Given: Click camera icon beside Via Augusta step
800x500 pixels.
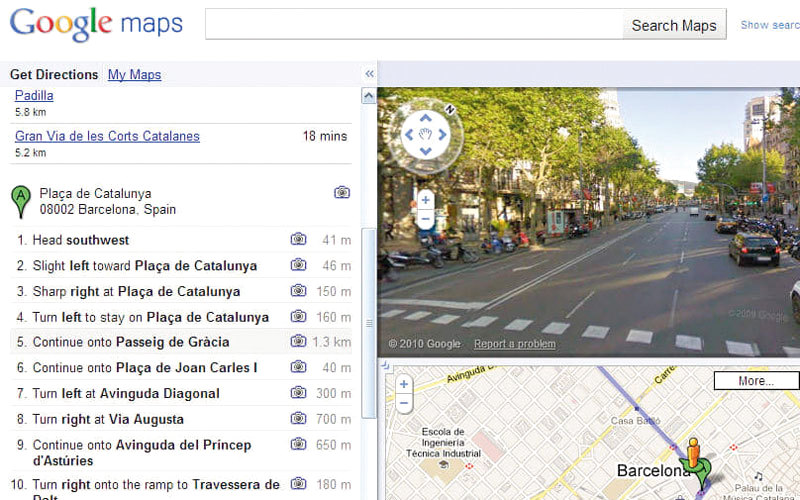Looking at the screenshot, I should tap(298, 419).
